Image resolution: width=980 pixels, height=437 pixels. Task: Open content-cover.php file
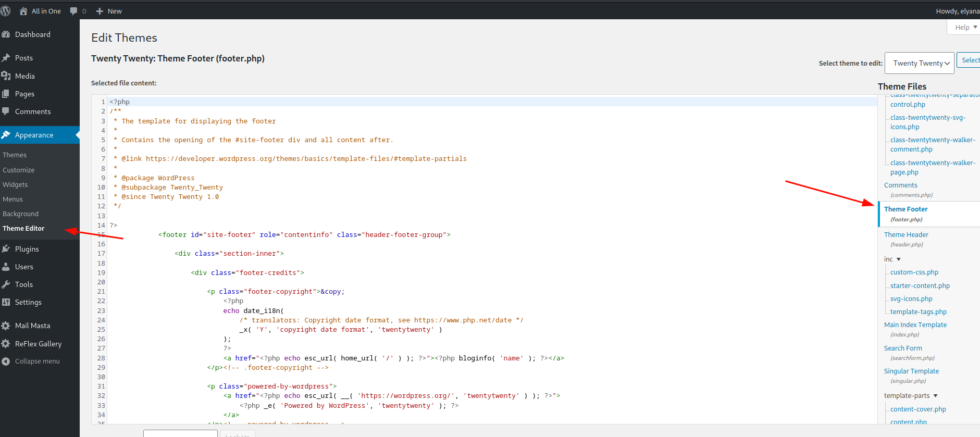(x=918, y=409)
